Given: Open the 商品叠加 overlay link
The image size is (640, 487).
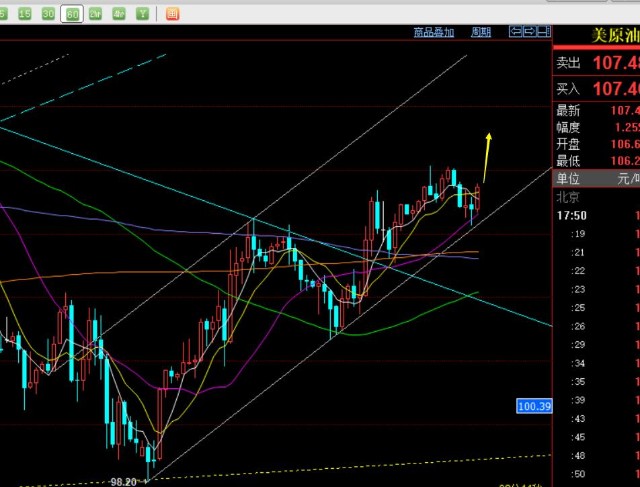Looking at the screenshot, I should (434, 33).
